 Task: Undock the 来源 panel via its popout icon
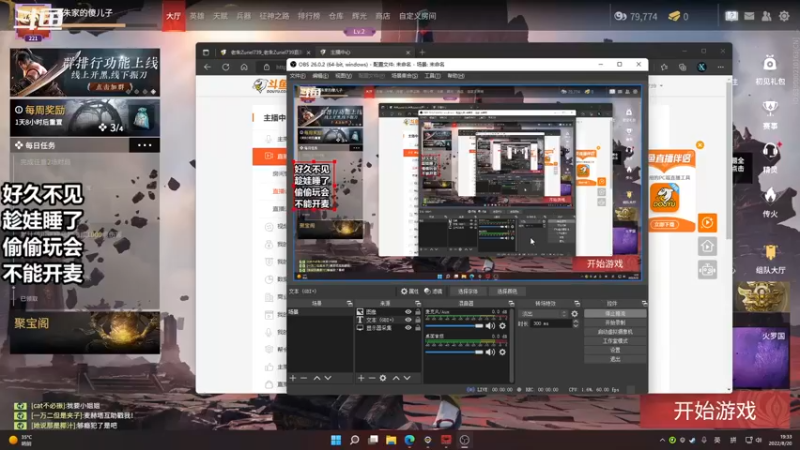click(418, 304)
